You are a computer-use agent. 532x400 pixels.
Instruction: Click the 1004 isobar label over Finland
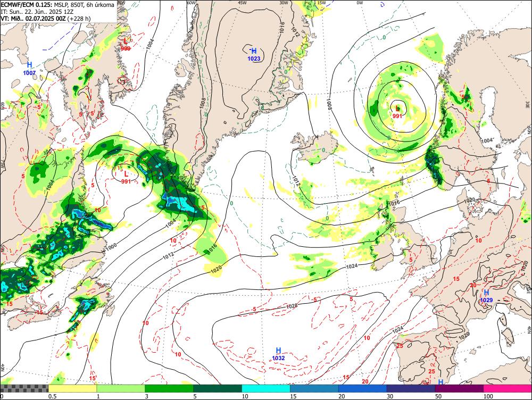[x=487, y=140]
